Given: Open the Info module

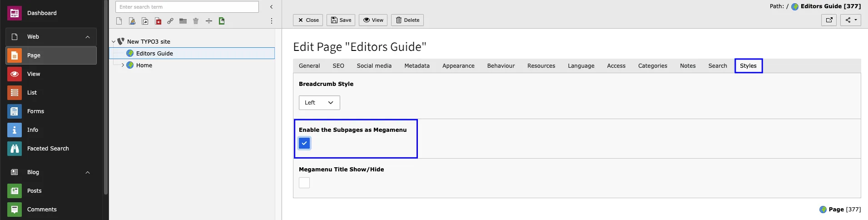Looking at the screenshot, I should pos(51,130).
